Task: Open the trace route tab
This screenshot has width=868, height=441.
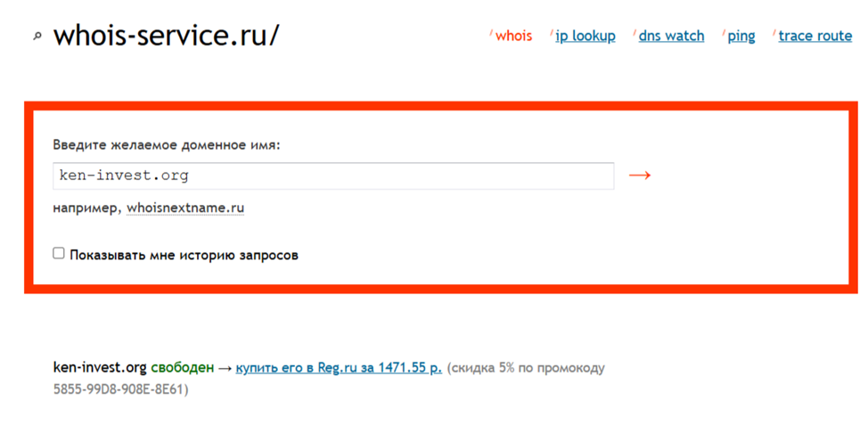Action: coord(815,36)
